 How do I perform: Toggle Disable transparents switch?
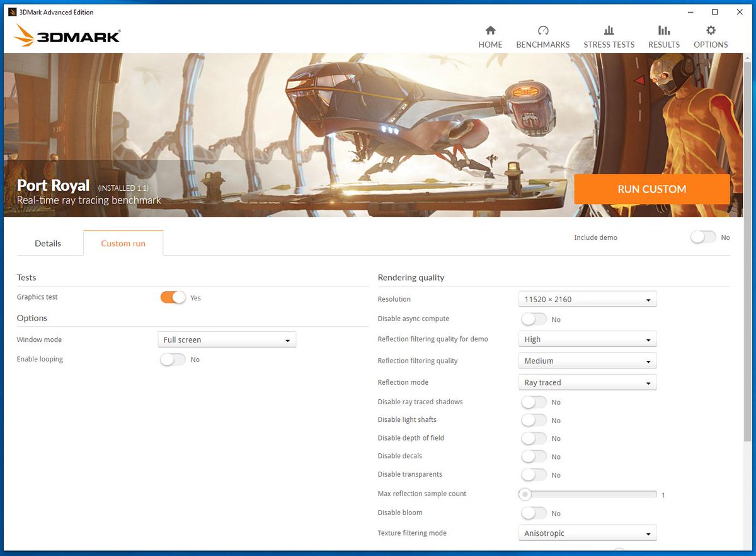click(534, 475)
